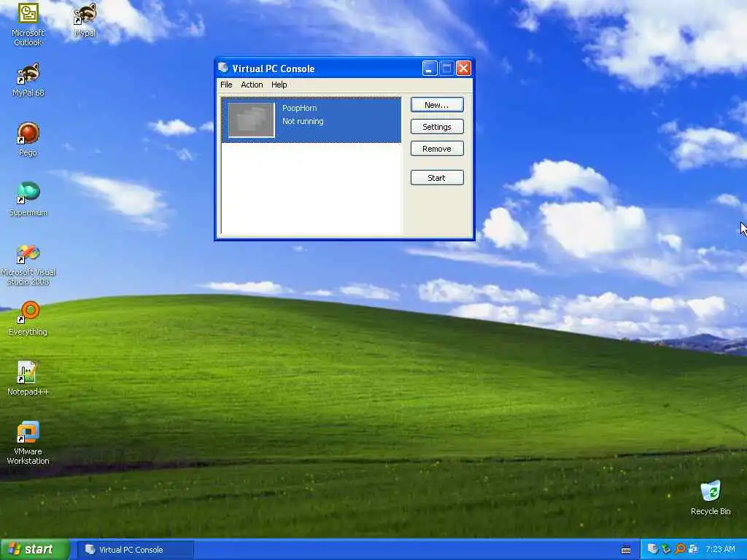Select the VMware Workstation desktop shortcut
Viewport: 747px width, 560px height.
click(x=28, y=443)
